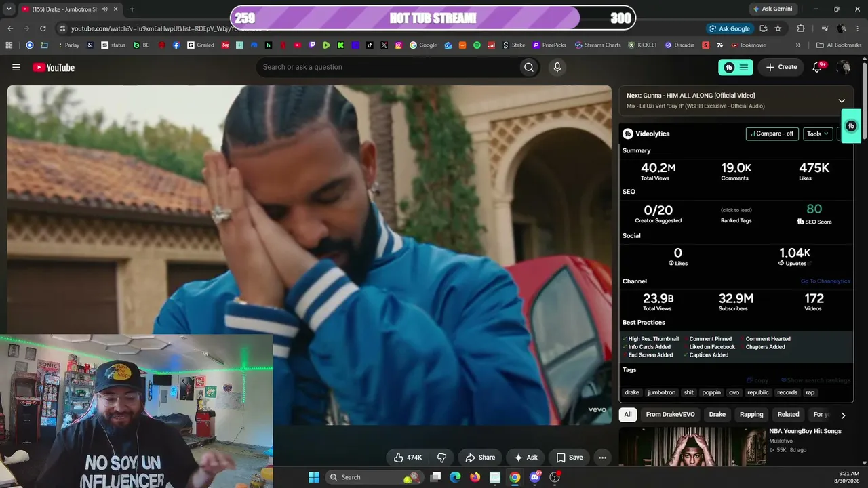Open Discord from the taskbar
This screenshot has width=868, height=488.
point(535,477)
